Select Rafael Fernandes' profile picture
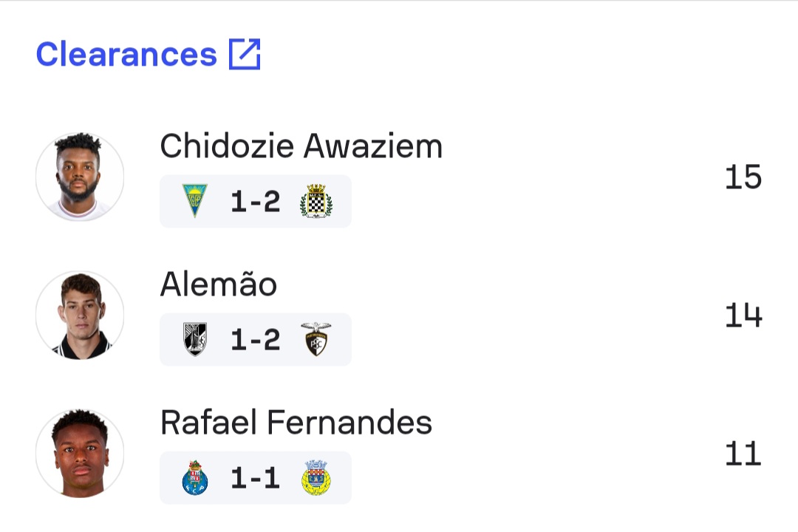Image resolution: width=798 pixels, height=532 pixels. (x=80, y=454)
